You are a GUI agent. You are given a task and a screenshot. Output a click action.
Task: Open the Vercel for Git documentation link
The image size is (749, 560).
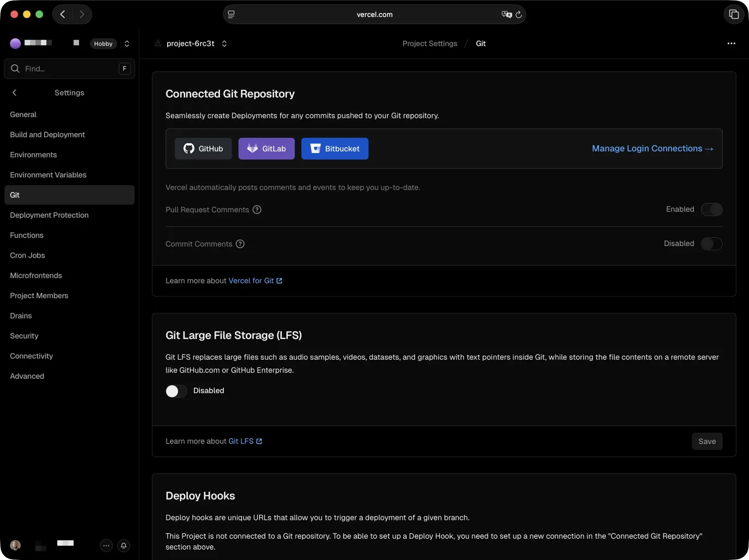click(251, 280)
